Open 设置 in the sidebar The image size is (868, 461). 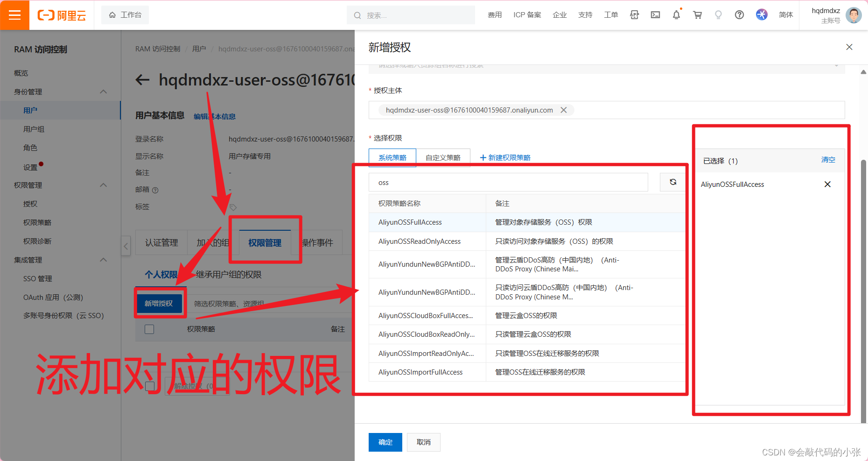tap(30, 167)
